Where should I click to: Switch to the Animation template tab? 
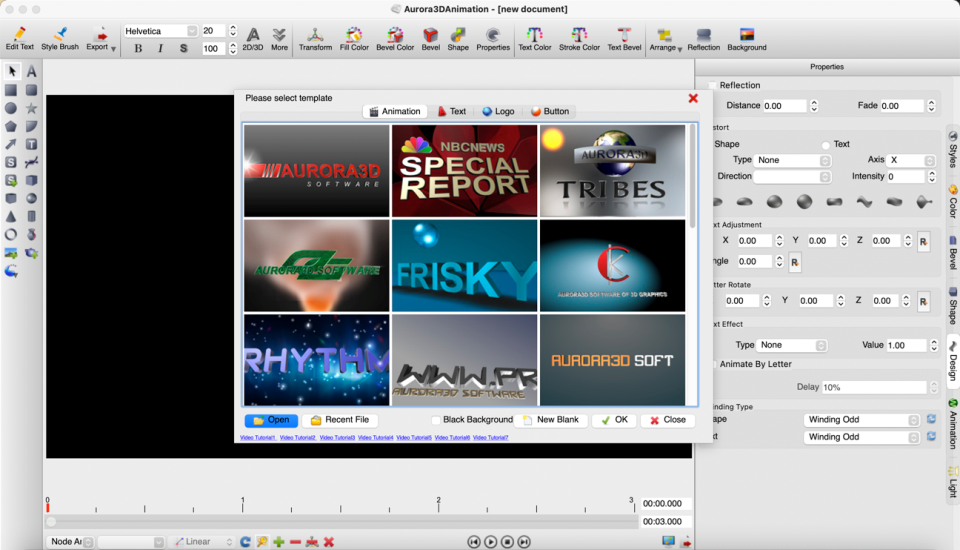point(395,111)
